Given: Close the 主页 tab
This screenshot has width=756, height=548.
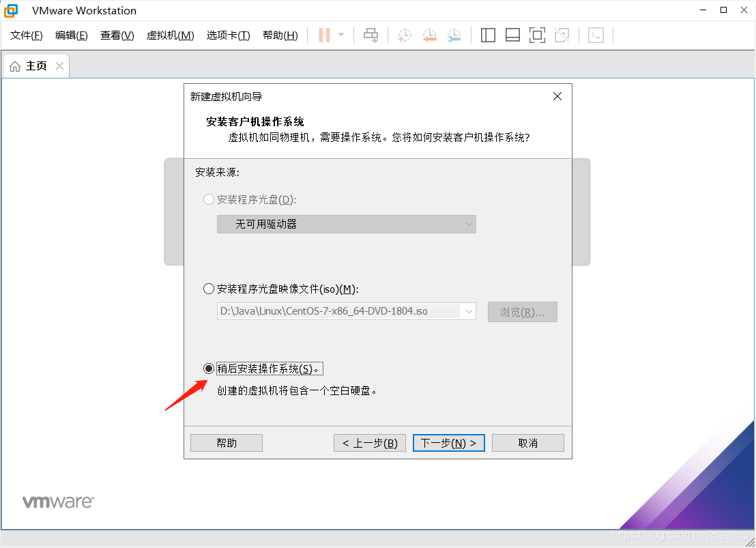Looking at the screenshot, I should click(60, 66).
